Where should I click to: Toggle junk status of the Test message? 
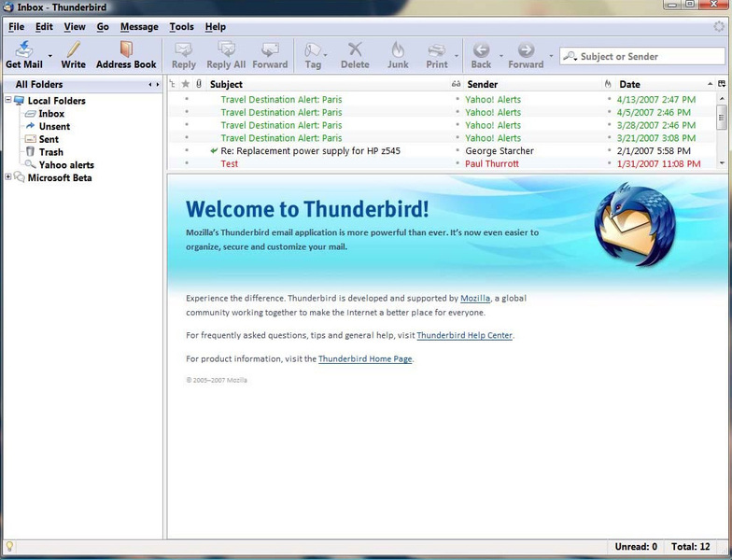pos(609,163)
